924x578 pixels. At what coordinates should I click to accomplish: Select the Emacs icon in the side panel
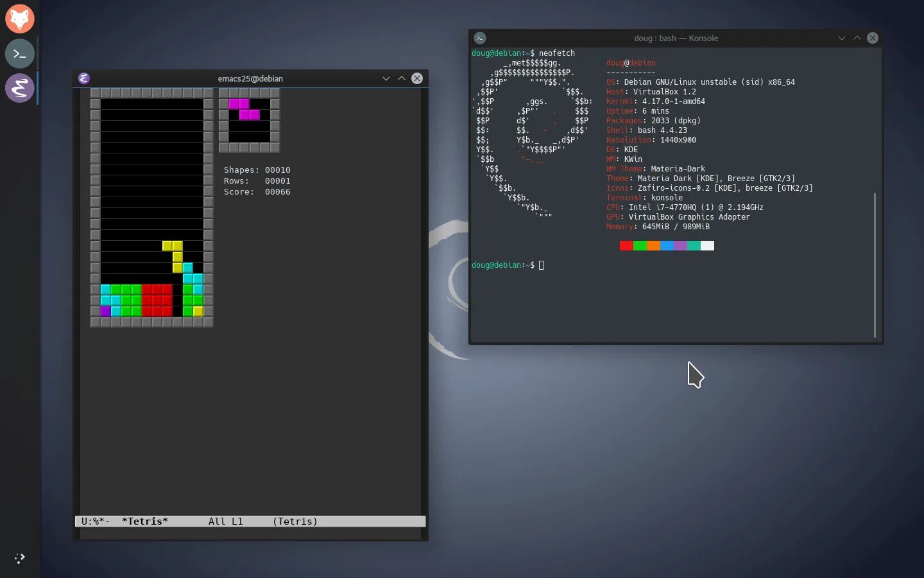pyautogui.click(x=19, y=88)
